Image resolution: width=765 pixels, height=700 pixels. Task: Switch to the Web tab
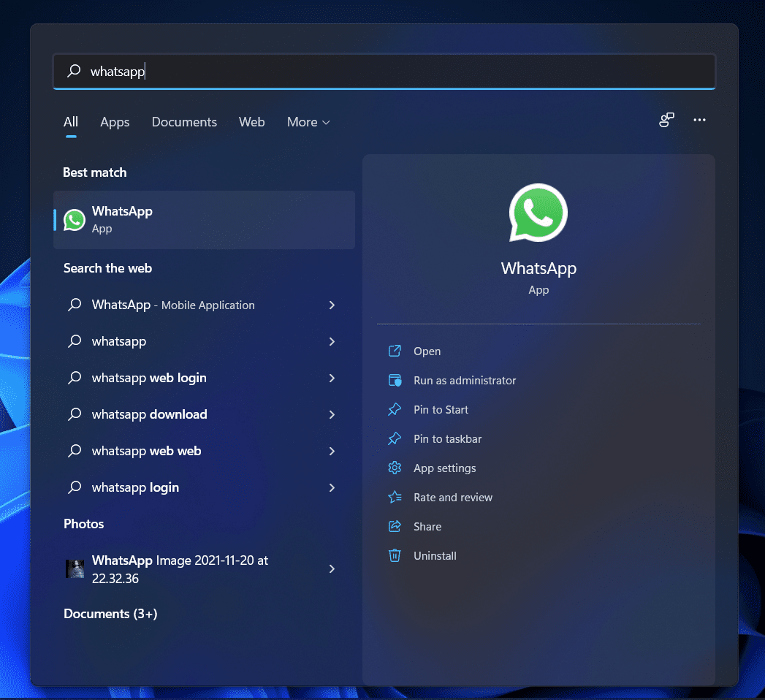(x=251, y=122)
